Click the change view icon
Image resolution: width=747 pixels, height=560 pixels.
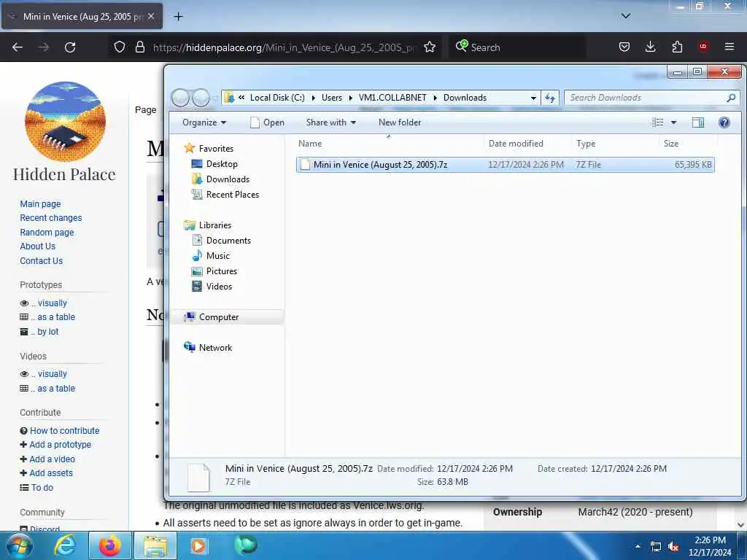pos(657,122)
